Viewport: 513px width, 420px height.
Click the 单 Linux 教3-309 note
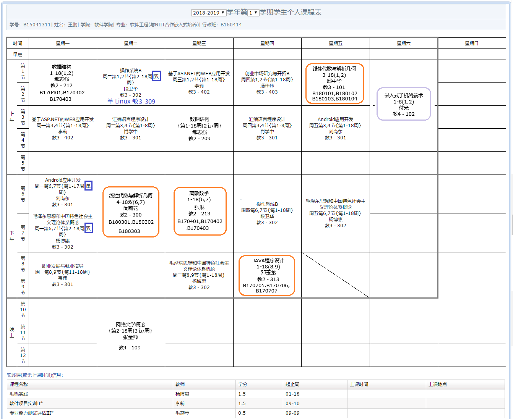[x=131, y=102]
